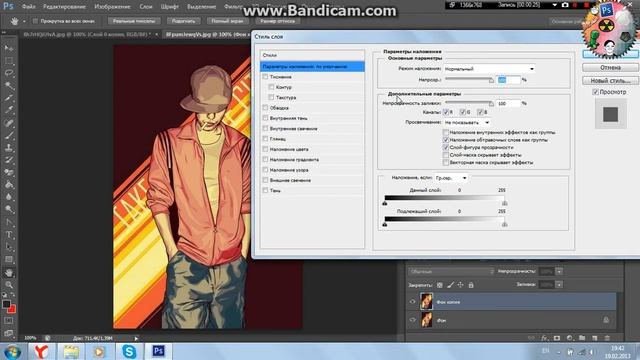Select the Hand tool in toolbox
640x360 pixels.
click(9, 273)
